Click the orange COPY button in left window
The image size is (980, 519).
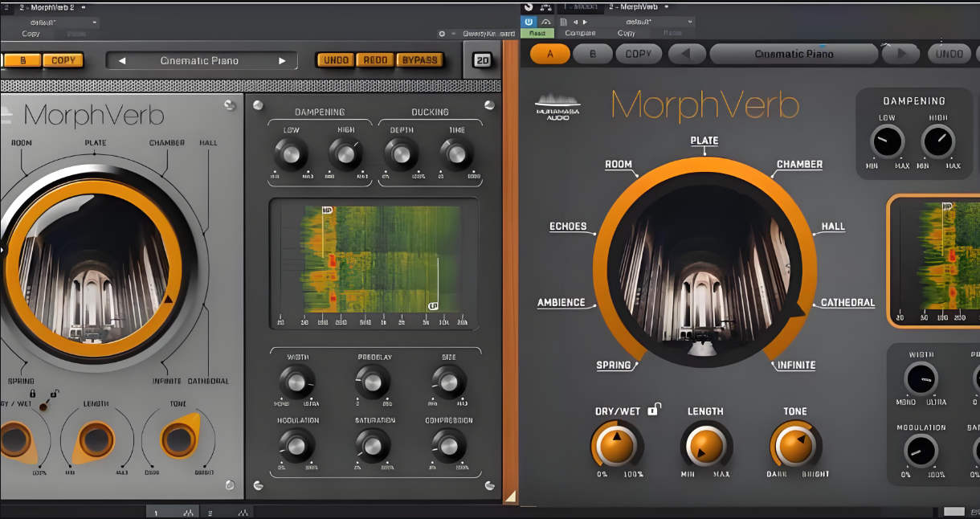63,60
